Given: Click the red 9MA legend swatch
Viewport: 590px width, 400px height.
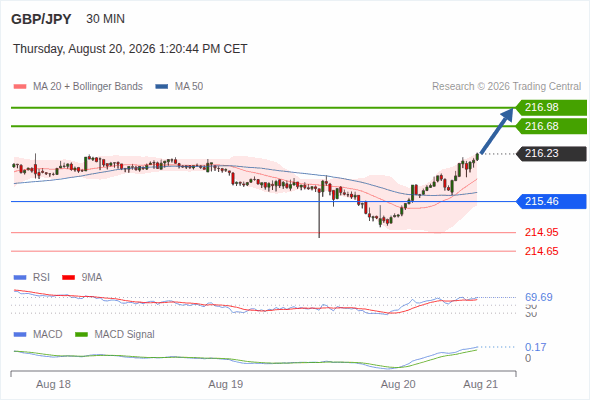Looking at the screenshot, I should click(68, 278).
